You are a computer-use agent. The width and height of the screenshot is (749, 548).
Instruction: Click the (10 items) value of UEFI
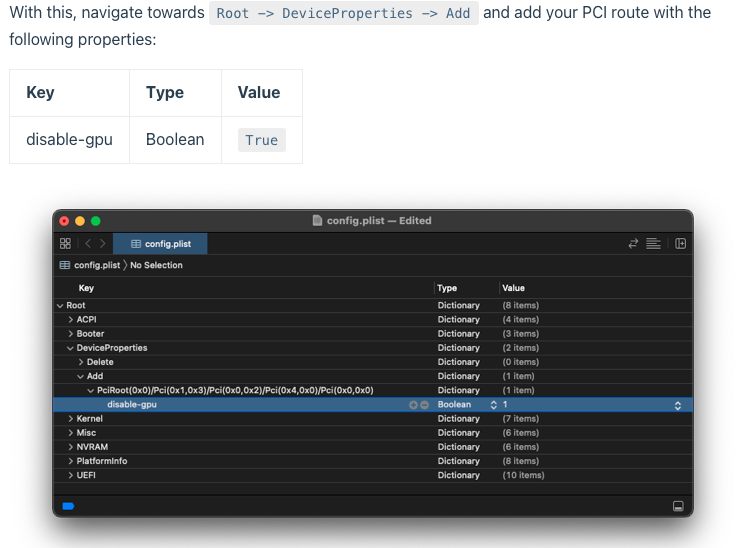(523, 475)
